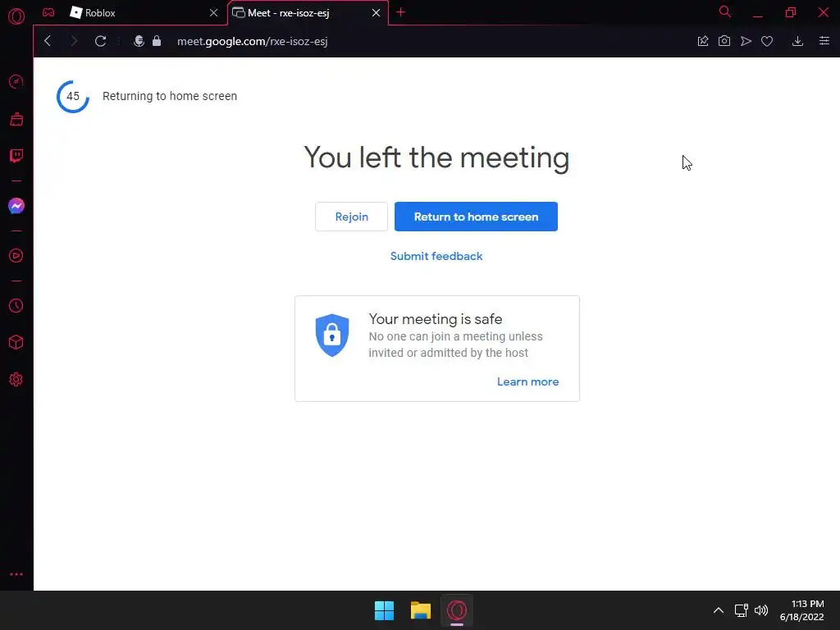View site security lock info
The image size is (840, 630).
(x=157, y=41)
